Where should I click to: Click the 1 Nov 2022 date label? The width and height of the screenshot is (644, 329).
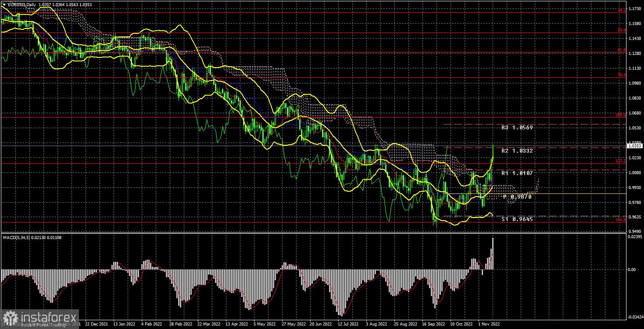489,324
